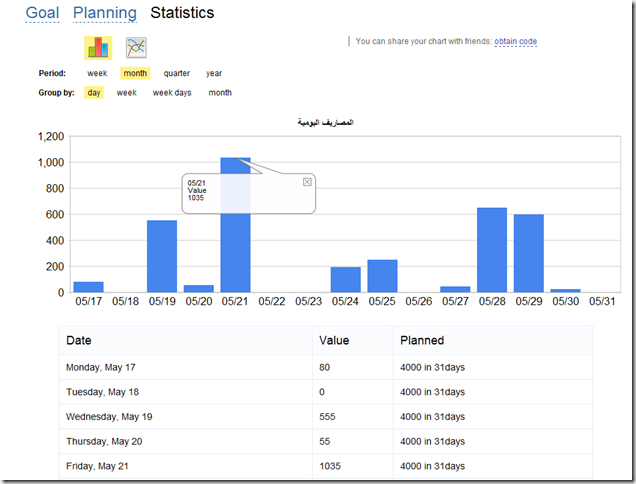Group statistics by week days
Viewport: 636px width, 484px height.
(x=172, y=92)
